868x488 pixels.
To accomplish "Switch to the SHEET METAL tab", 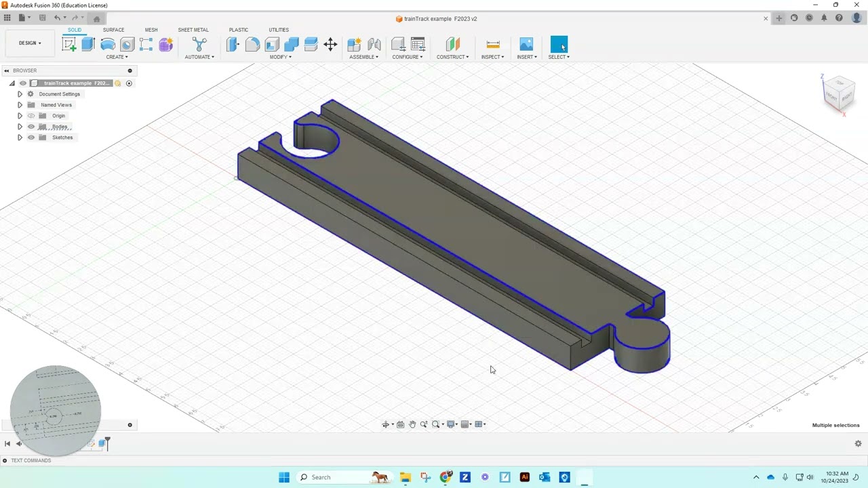I will (x=193, y=30).
